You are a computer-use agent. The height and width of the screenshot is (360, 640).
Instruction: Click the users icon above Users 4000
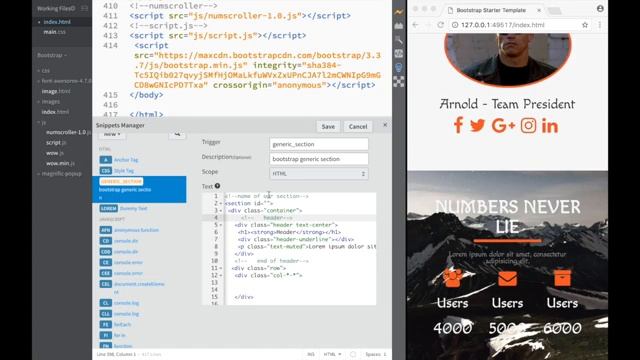pos(453,278)
